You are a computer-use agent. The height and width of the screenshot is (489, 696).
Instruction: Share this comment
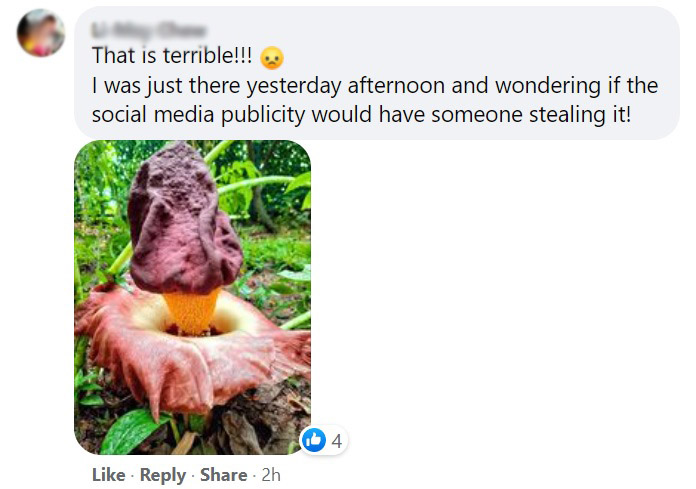222,475
